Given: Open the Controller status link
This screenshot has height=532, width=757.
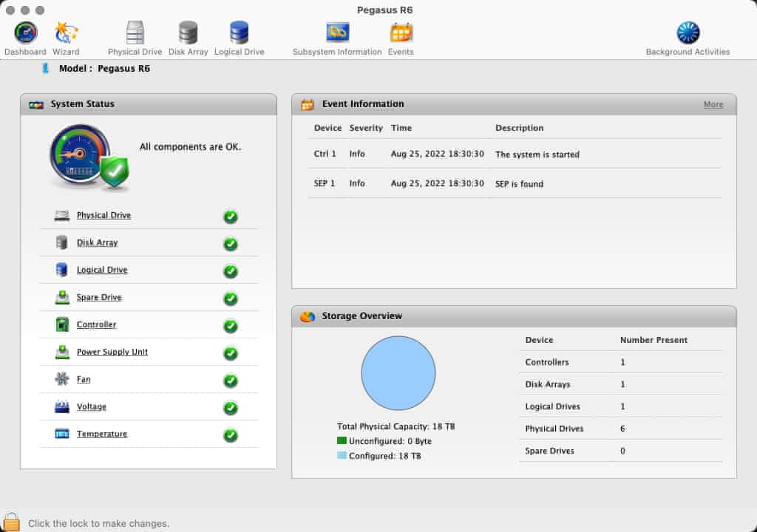Looking at the screenshot, I should 96,325.
